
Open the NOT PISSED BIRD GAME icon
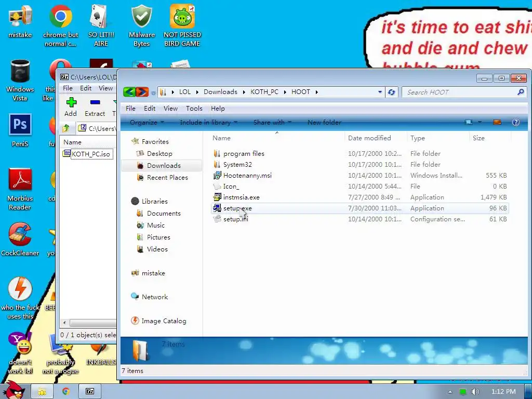click(182, 25)
